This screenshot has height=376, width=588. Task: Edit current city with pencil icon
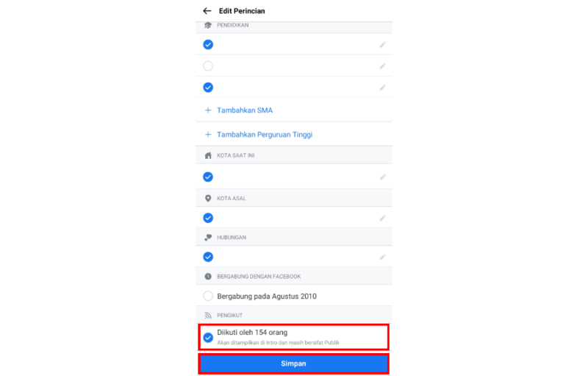382,177
